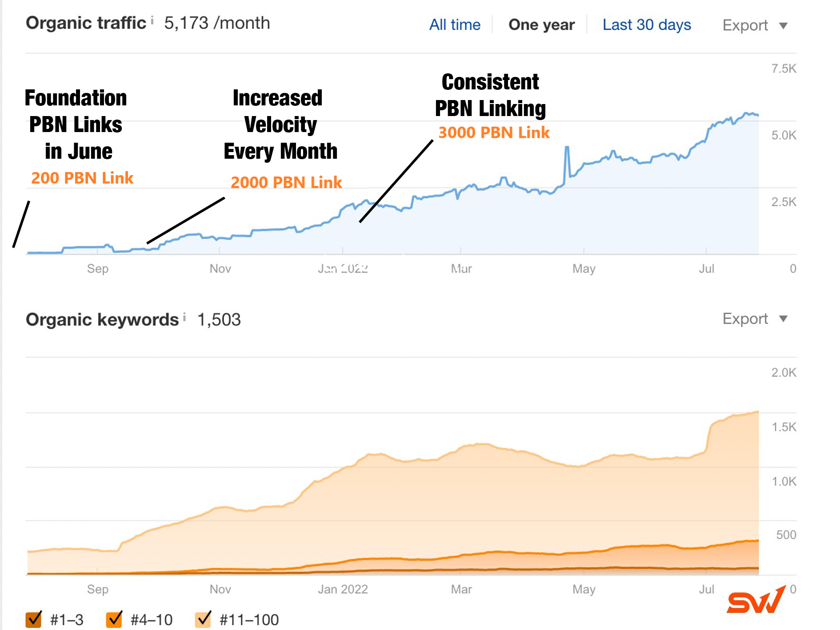Click the Organic traffic info icon
The height and width of the screenshot is (630, 840).
click(x=152, y=20)
